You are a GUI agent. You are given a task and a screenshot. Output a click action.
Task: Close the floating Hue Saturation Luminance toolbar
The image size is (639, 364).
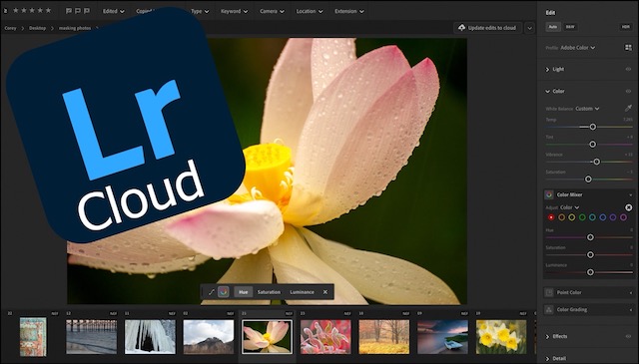(325, 292)
